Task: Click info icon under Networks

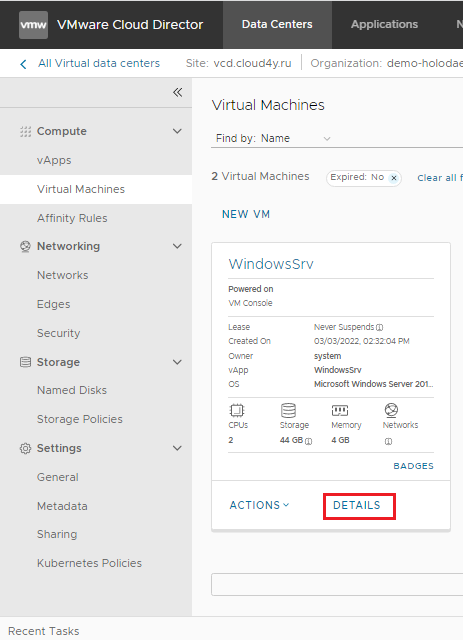Action: coord(388,441)
